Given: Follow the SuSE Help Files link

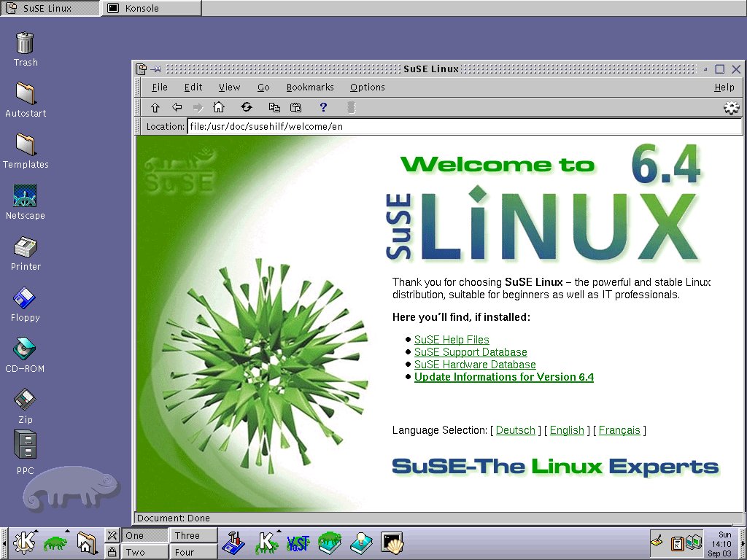Looking at the screenshot, I should point(452,340).
